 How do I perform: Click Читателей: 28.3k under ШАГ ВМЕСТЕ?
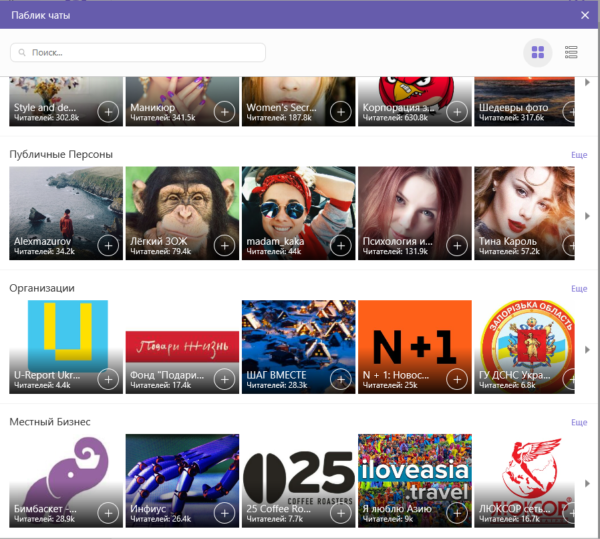tap(277, 385)
